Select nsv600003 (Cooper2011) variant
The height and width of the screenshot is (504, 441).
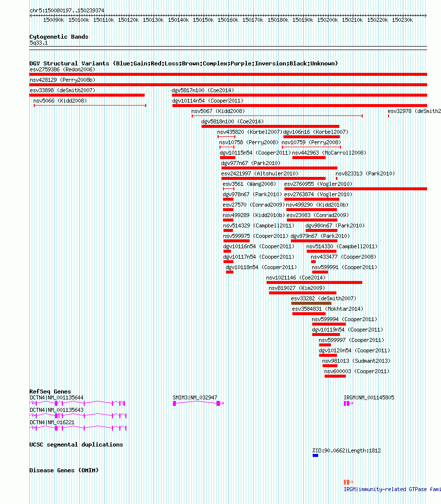[357, 371]
